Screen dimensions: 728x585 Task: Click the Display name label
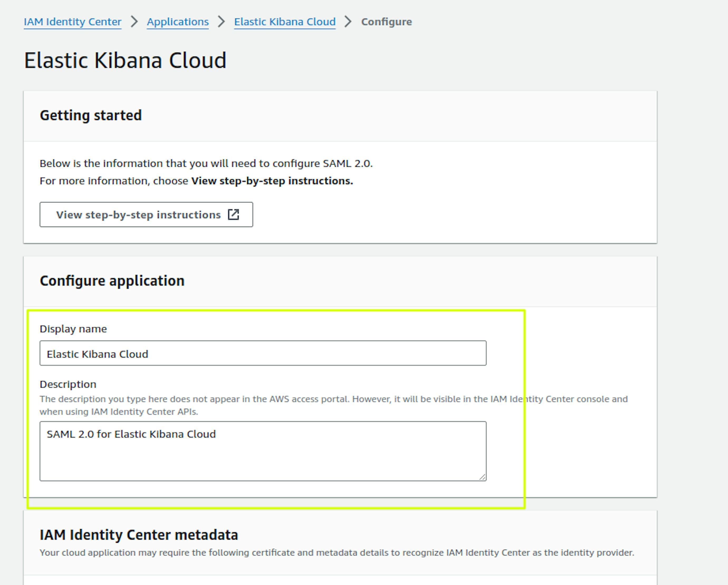pyautogui.click(x=73, y=329)
